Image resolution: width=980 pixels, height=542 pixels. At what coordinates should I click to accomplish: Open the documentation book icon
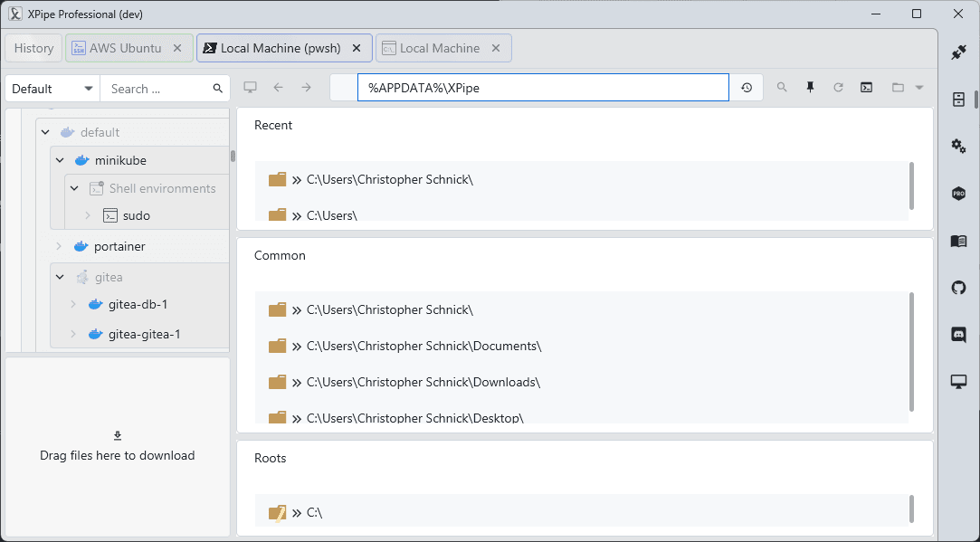958,242
